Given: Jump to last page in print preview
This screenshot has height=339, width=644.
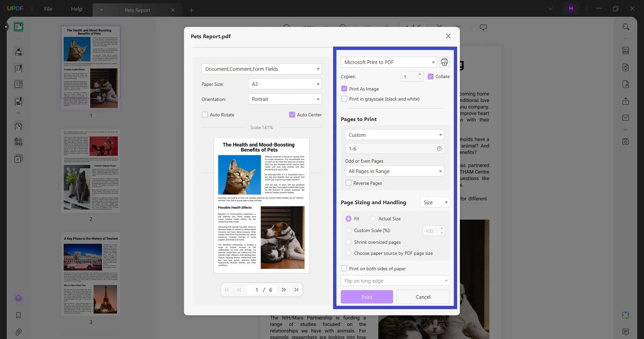Looking at the screenshot, I should click(296, 290).
